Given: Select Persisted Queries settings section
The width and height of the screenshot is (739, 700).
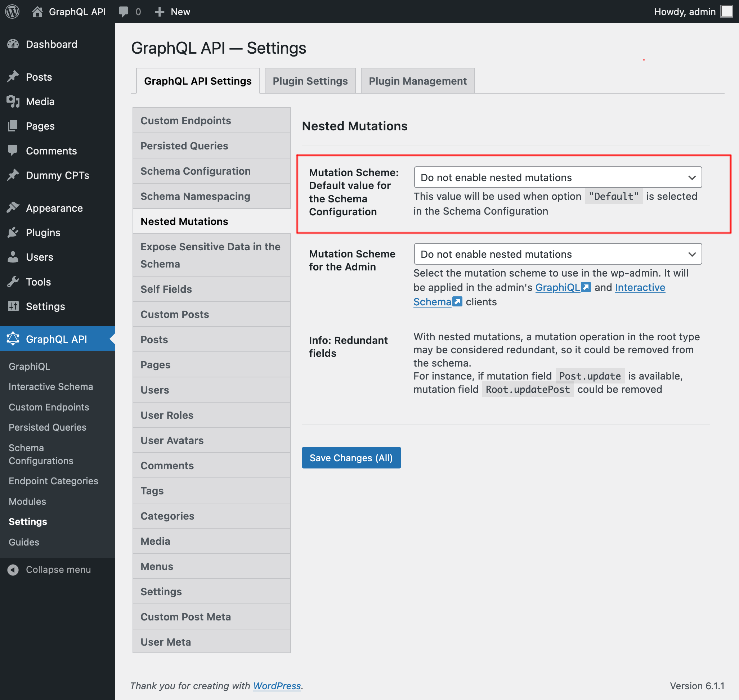Looking at the screenshot, I should [x=212, y=146].
